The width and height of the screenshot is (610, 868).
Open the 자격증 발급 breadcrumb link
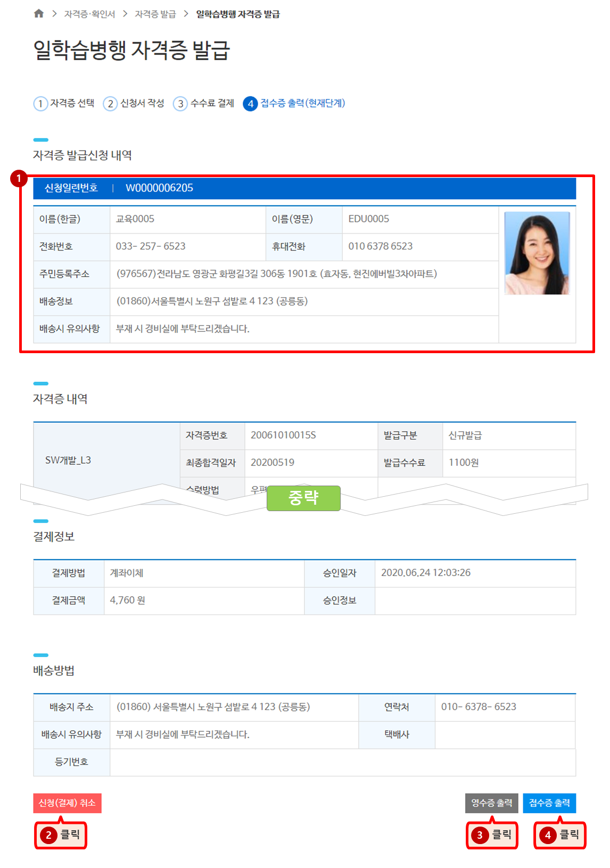[x=155, y=14]
